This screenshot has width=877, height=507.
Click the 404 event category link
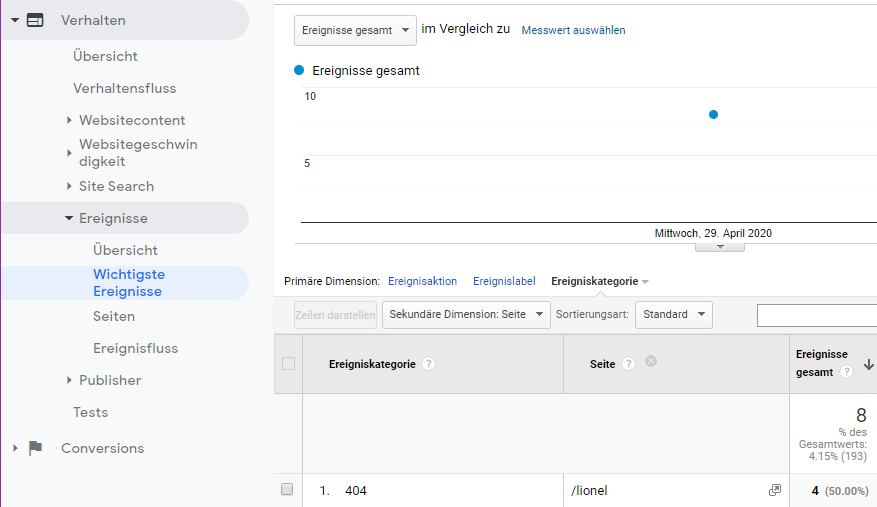[356, 490]
